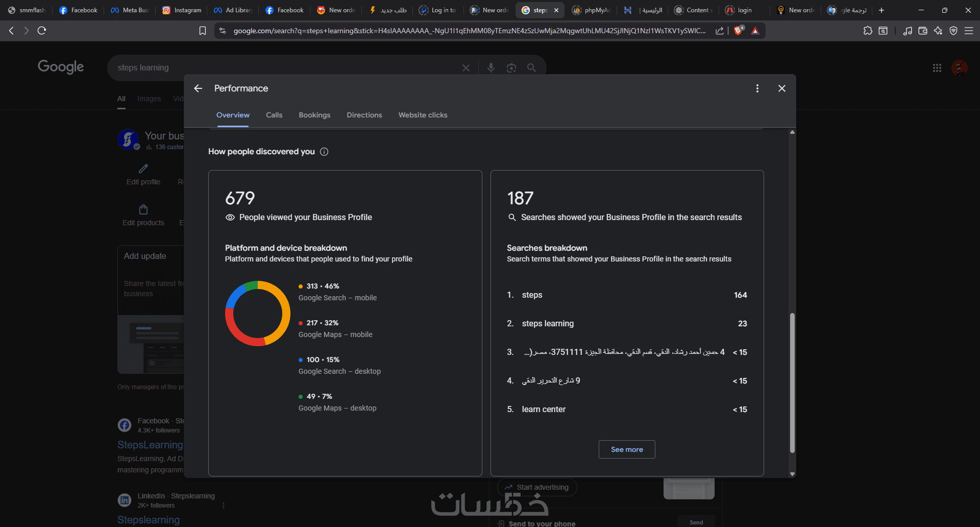Click the See more button
Screen dimensions: 980x527
(x=627, y=449)
